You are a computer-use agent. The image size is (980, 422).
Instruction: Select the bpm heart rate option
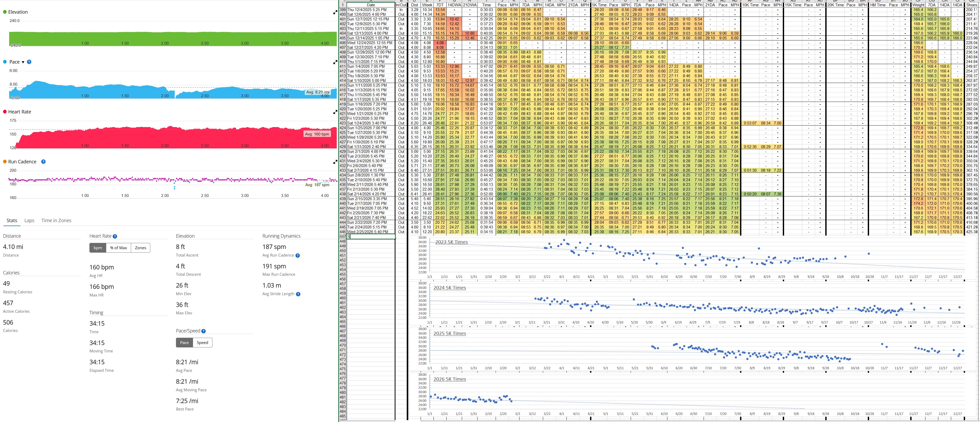[98, 248]
